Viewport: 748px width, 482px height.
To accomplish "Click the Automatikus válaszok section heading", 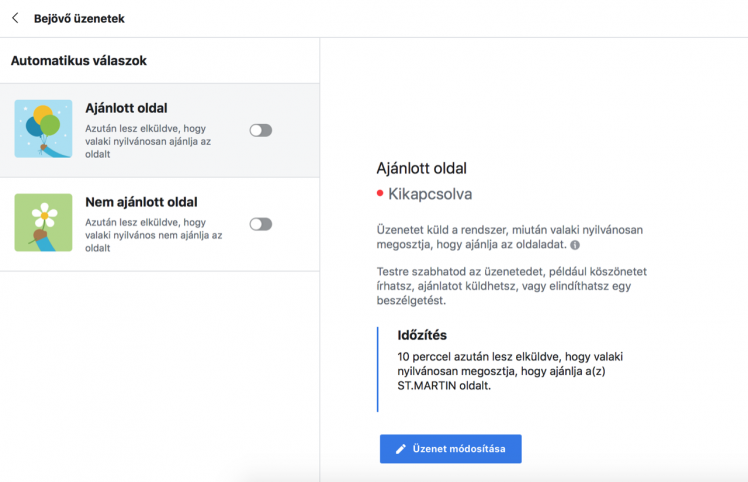I will coord(79,61).
